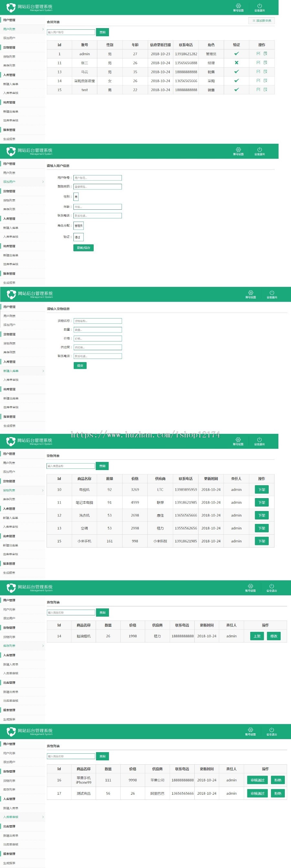Click 下架 for 小米手机 row
Image resolution: width=291 pixels, height=868 pixels.
click(262, 541)
